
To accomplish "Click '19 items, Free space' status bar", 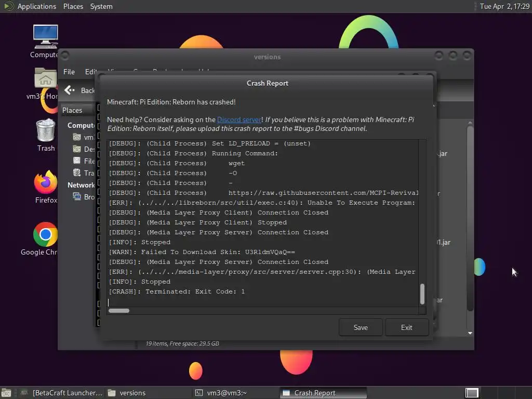I will (x=182, y=343).
